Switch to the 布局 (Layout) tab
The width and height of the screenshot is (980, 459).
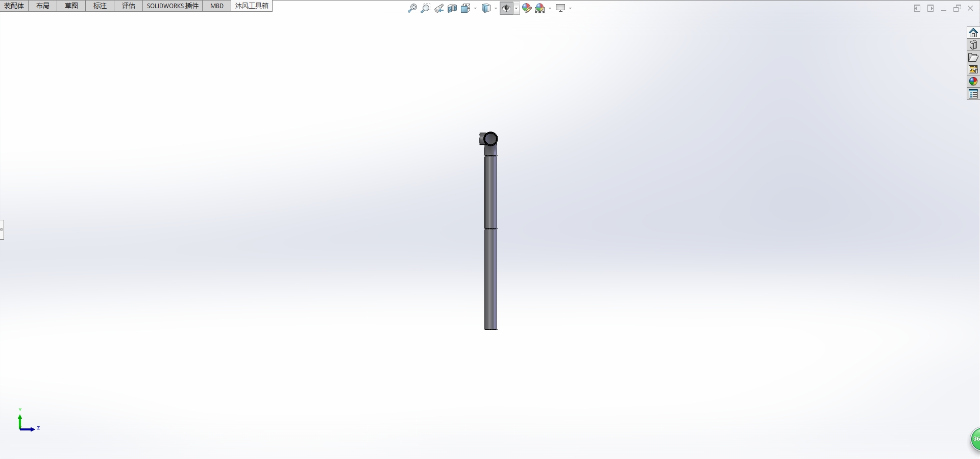click(x=43, y=6)
